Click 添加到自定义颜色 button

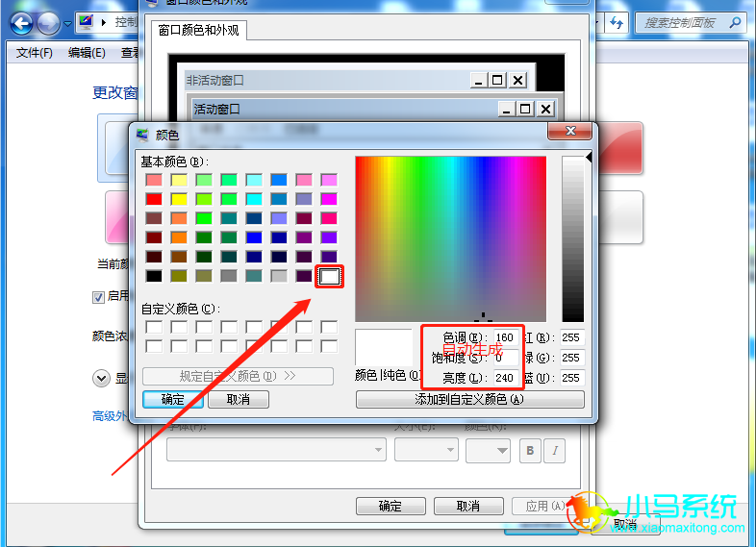tap(470, 400)
